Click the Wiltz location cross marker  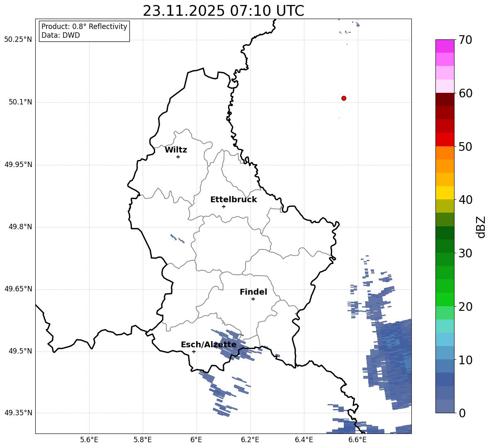178,157
